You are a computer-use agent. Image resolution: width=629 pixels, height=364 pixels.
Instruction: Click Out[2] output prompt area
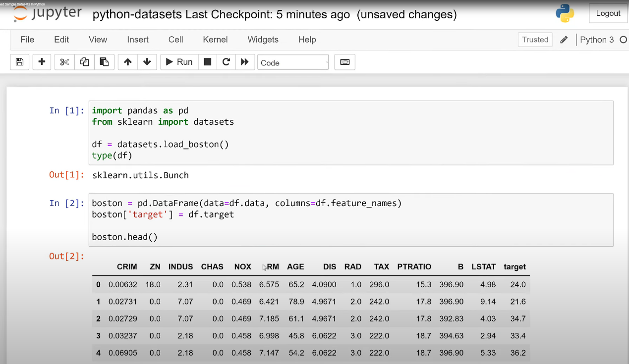(x=67, y=256)
